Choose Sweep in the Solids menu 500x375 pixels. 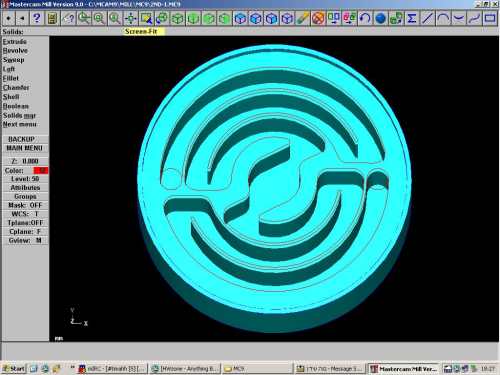tap(14, 60)
